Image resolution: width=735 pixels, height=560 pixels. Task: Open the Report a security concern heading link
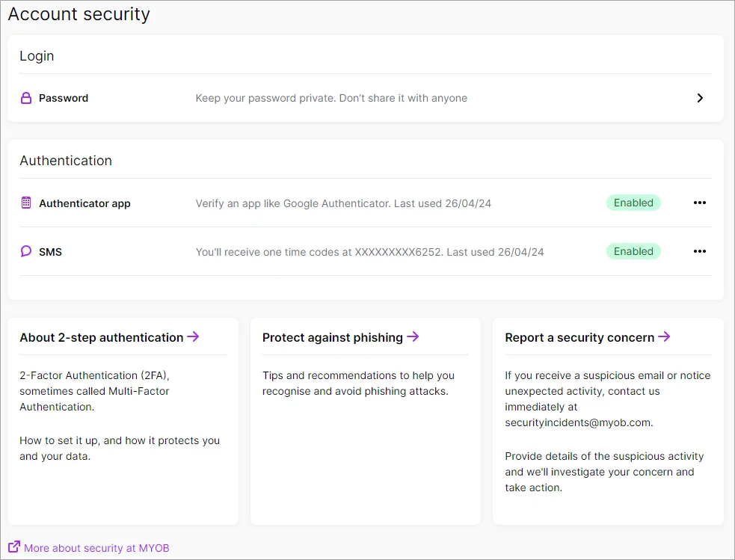click(x=579, y=337)
